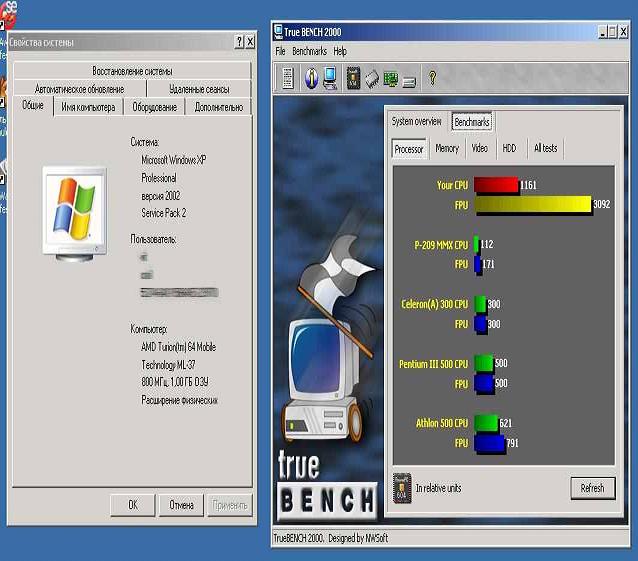
Task: Click the 'In relative units' text
Action: pyautogui.click(x=439, y=488)
